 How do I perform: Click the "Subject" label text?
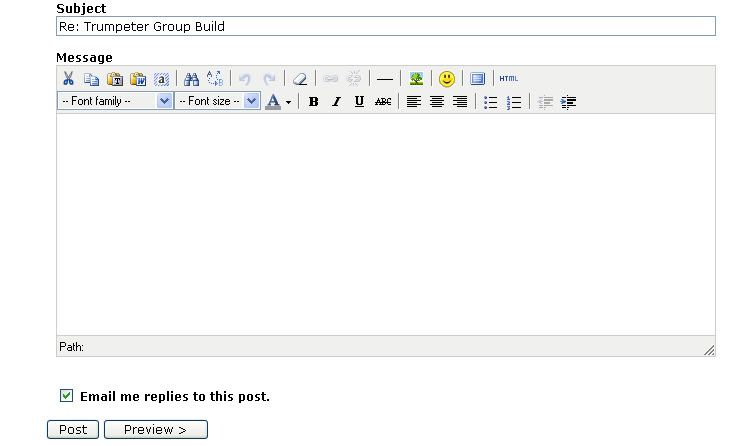pyautogui.click(x=81, y=8)
